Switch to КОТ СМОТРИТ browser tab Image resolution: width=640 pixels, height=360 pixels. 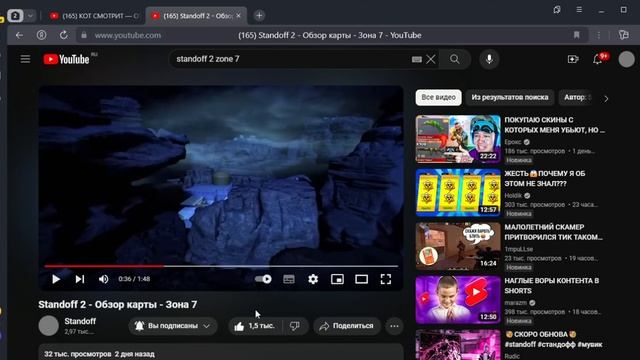[x=95, y=16]
